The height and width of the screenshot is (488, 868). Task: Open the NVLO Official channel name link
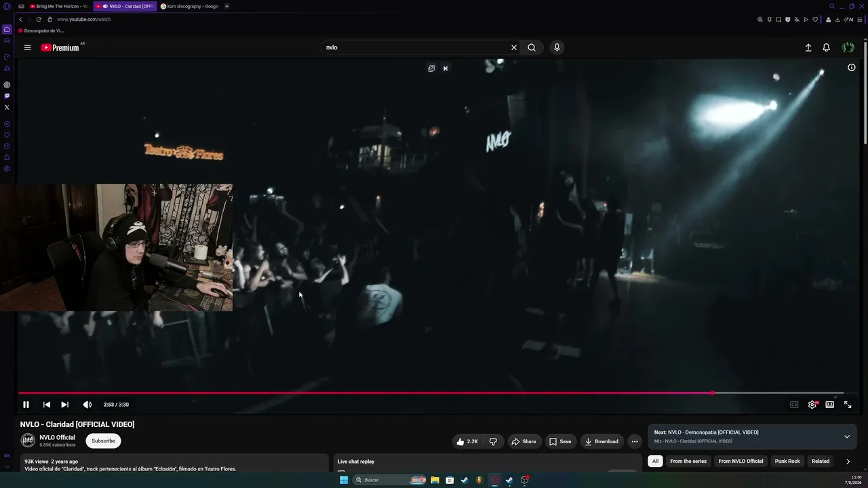click(57, 438)
